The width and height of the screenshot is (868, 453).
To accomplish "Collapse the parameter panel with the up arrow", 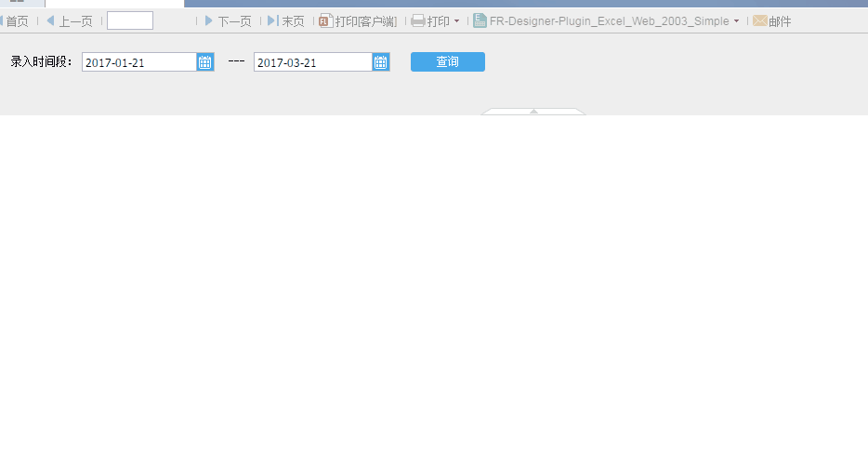I will tap(533, 112).
